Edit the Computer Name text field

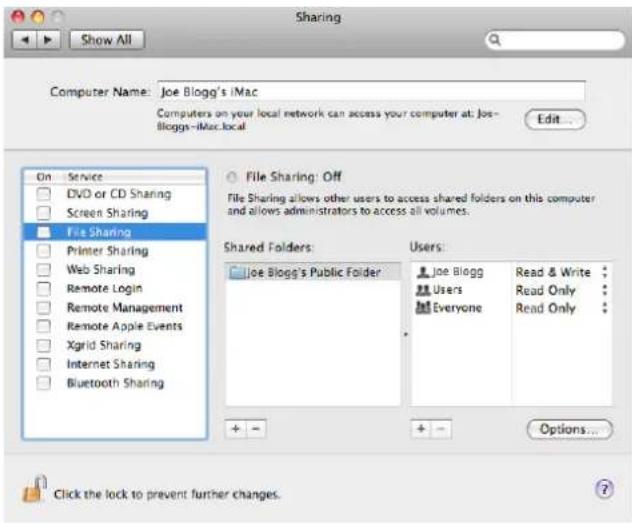pos(371,91)
